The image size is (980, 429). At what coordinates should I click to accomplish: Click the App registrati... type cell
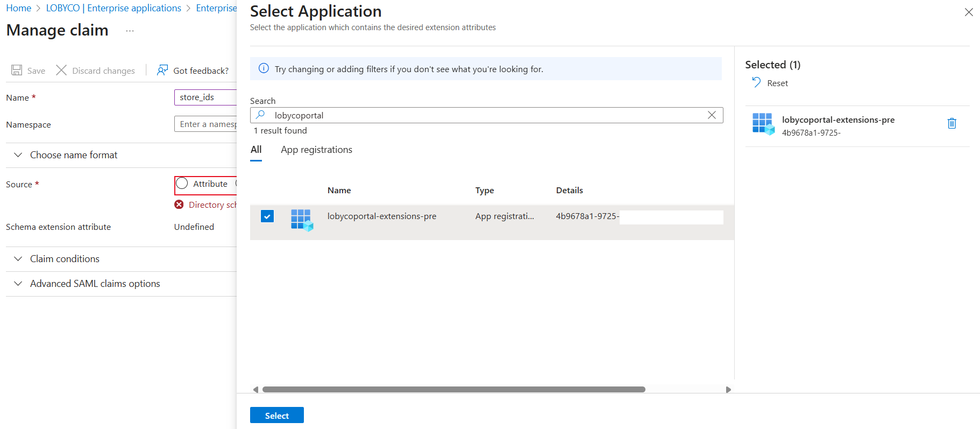(505, 216)
